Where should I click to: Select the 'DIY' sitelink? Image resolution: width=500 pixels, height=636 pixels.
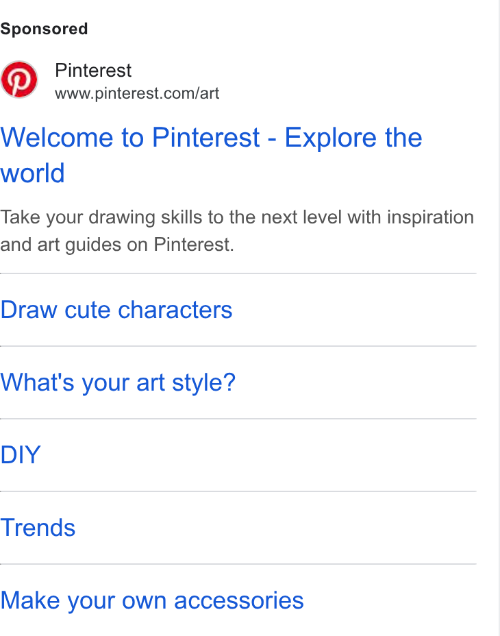pyautogui.click(x=21, y=455)
